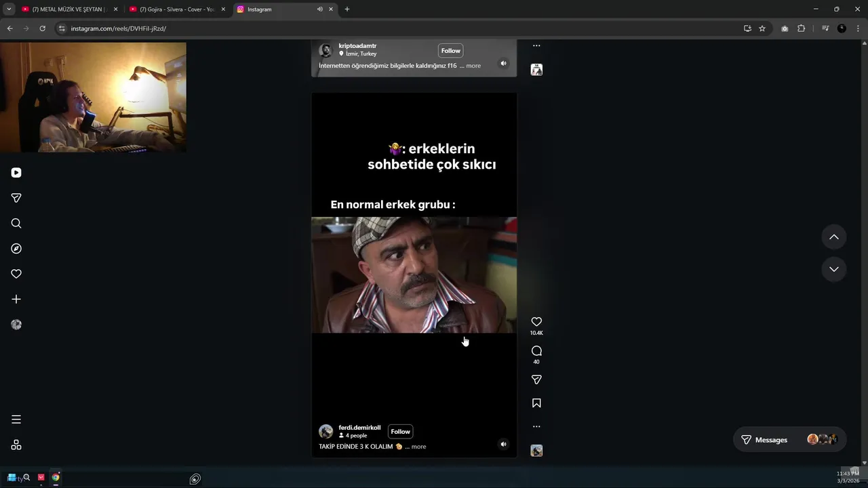Viewport: 868px width, 488px height.
Task: View site information icon in address bar
Action: (62, 28)
